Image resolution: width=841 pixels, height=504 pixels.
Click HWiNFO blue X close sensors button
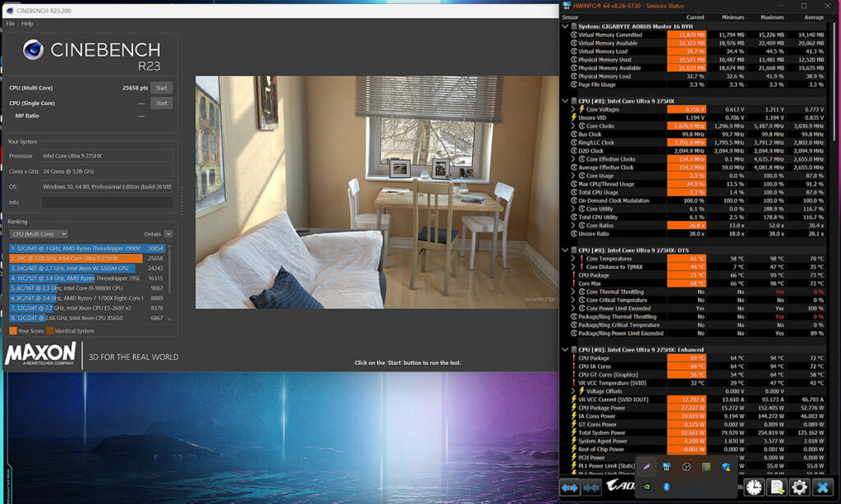coord(822,488)
